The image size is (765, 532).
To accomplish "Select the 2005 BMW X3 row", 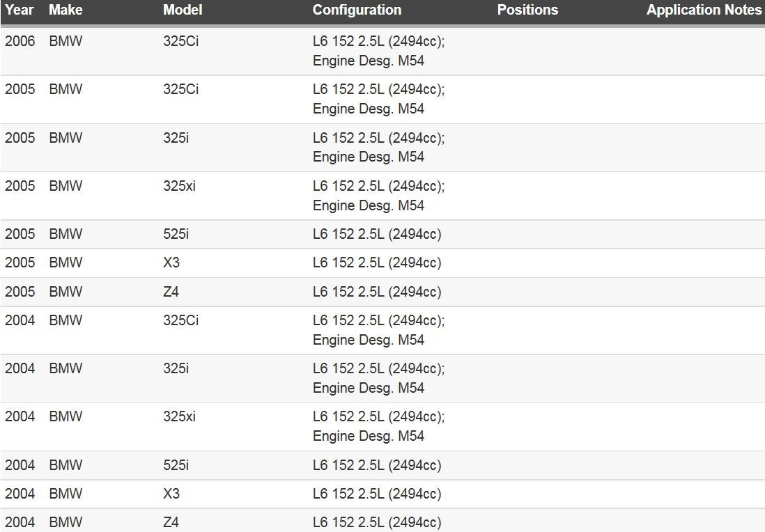I will (382, 263).
